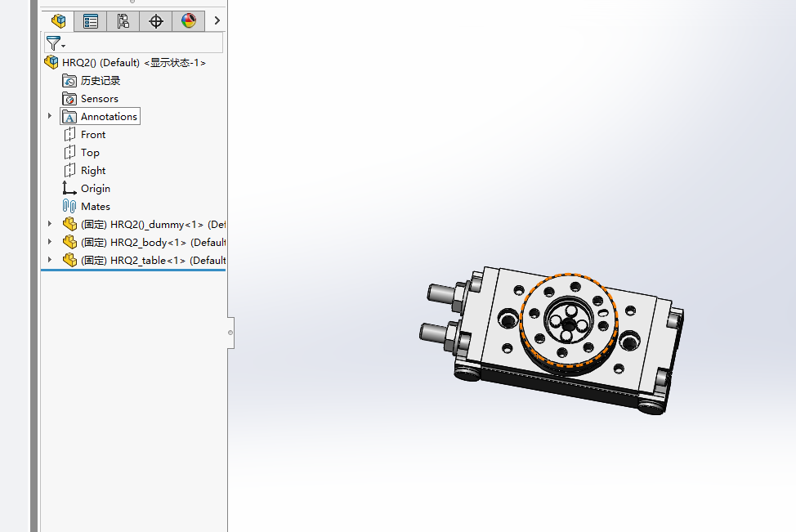Expand the Annotations folder

coord(50,116)
